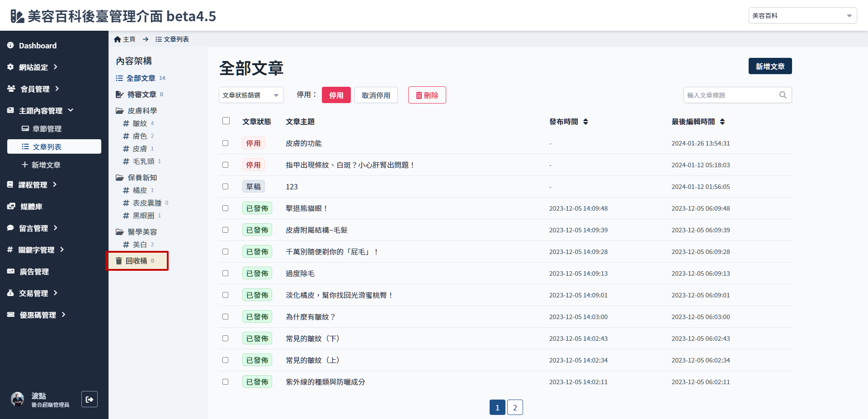The width and height of the screenshot is (868, 419).
Task: Click the 取消停用 button
Action: [376, 95]
